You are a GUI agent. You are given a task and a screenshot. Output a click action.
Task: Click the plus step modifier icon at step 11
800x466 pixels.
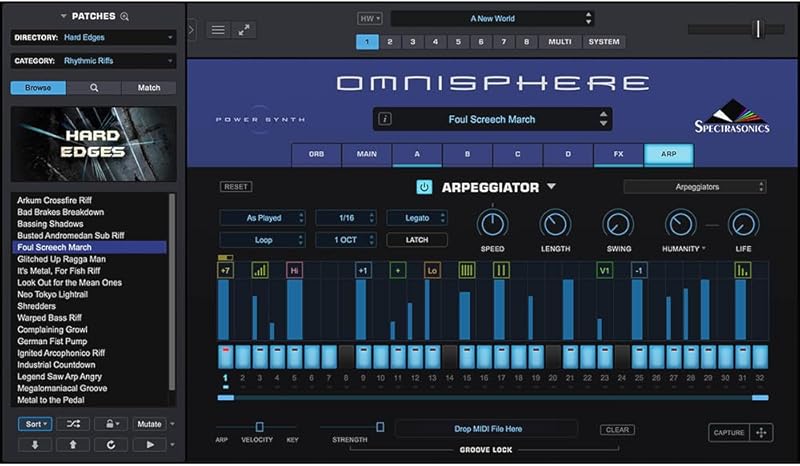point(397,271)
